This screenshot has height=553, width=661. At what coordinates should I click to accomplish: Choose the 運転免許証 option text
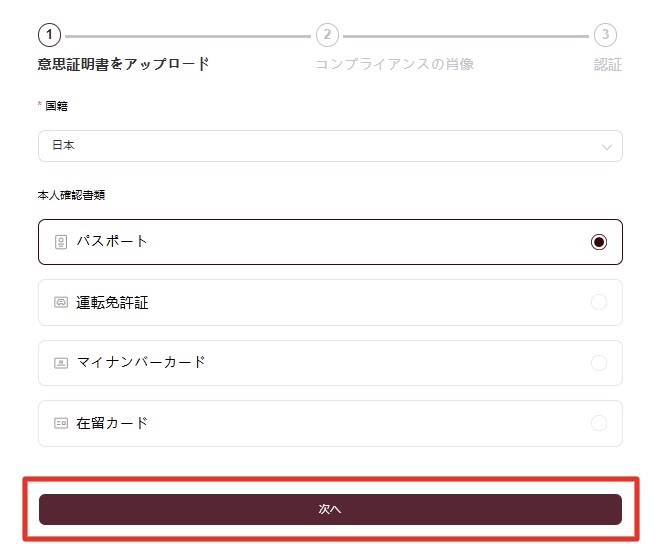[x=112, y=303]
